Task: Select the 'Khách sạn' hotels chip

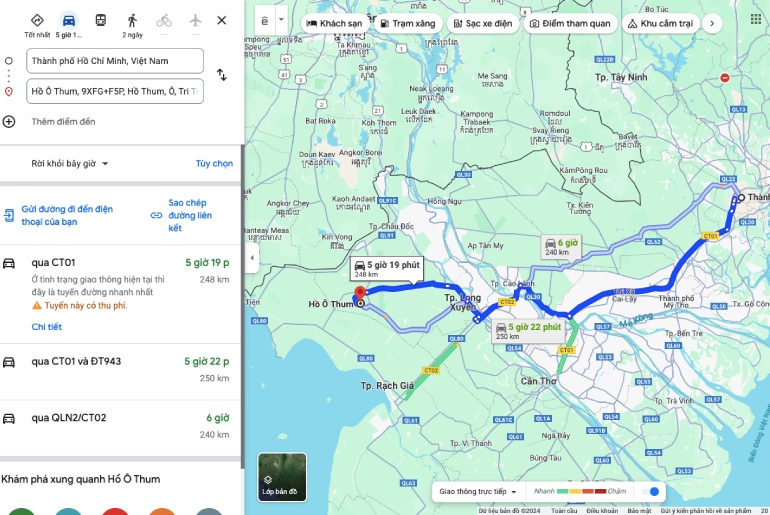Action: pyautogui.click(x=334, y=22)
